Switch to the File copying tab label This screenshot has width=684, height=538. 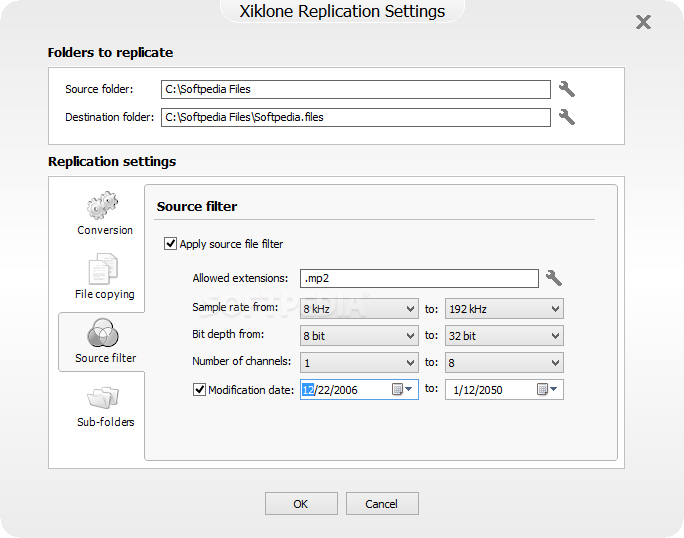(x=105, y=295)
